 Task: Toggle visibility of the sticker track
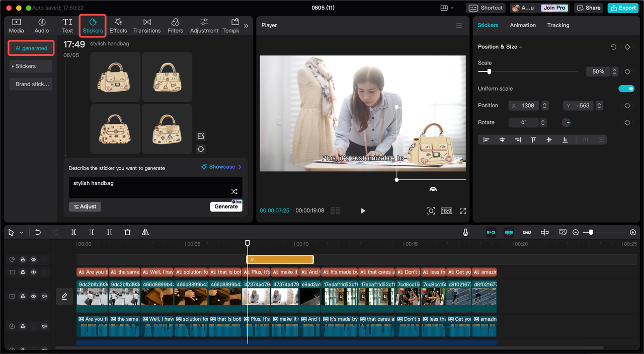click(34, 260)
